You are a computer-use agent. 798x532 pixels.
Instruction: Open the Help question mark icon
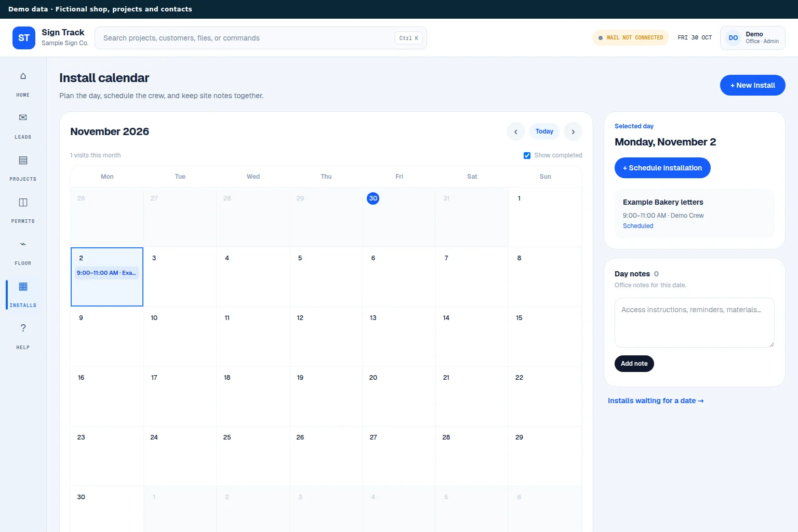[x=23, y=328]
